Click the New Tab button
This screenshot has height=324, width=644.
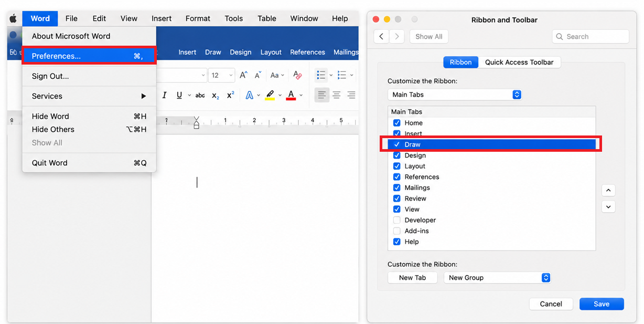[413, 277]
